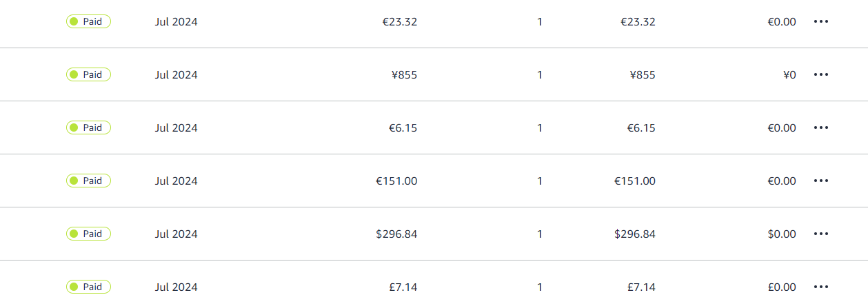The image size is (868, 306).
Task: Click the ellipsis icon for the €6.15 invoice
Action: click(820, 127)
